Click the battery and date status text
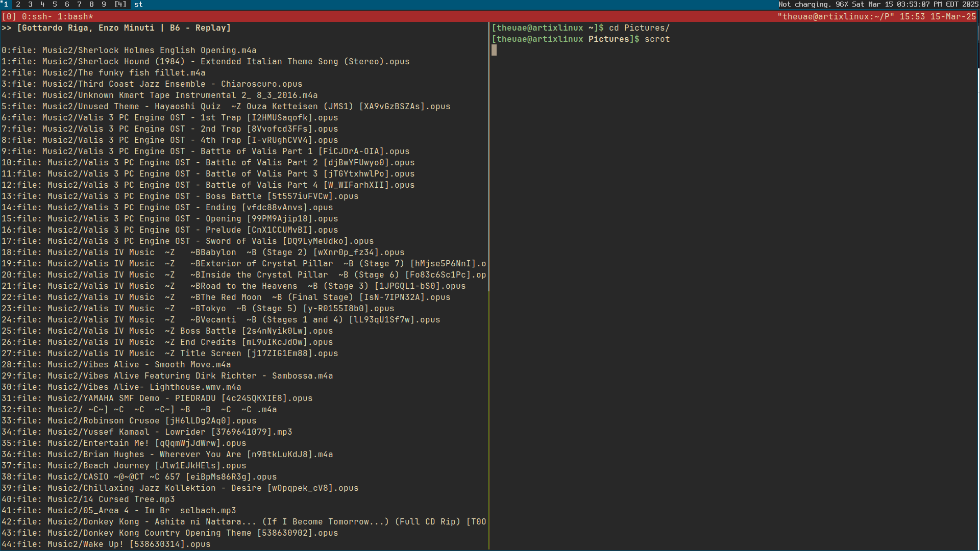980x551 pixels. click(878, 5)
